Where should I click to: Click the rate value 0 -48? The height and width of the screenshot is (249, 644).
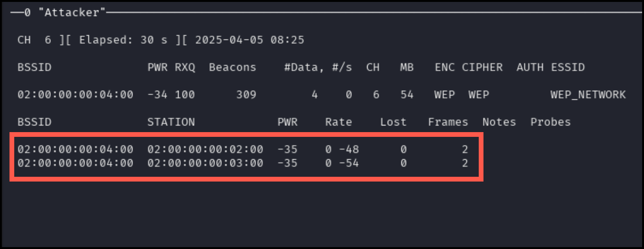342,149
